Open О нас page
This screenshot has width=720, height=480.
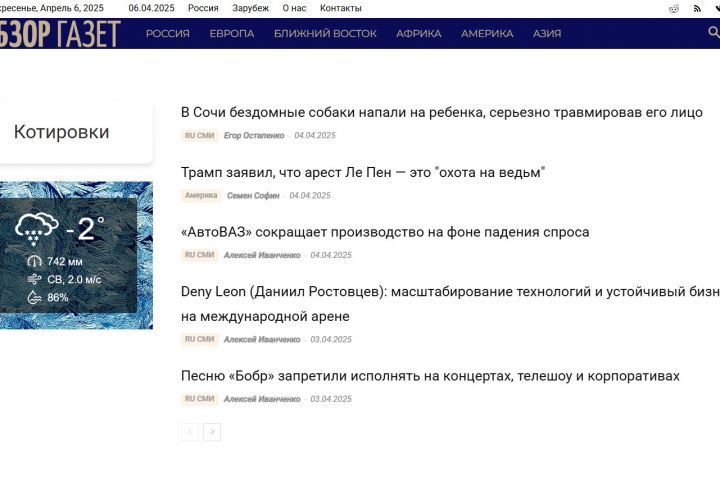pos(294,8)
